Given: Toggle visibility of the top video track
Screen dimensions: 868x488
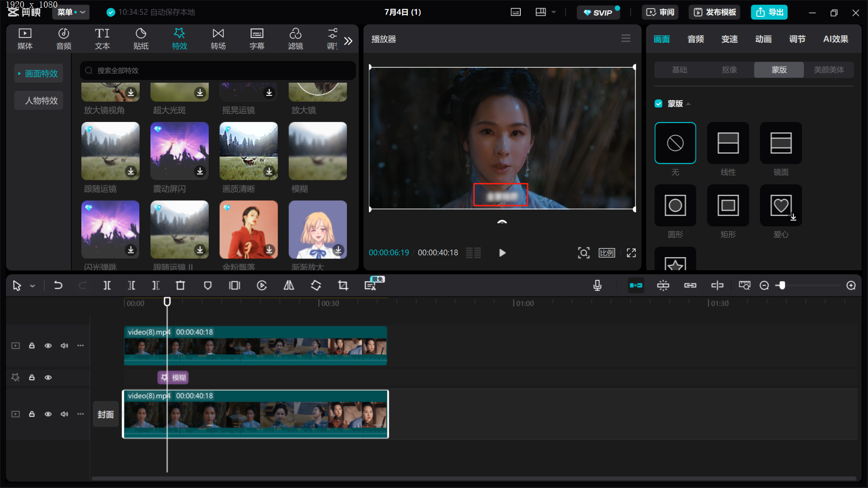Looking at the screenshot, I should coord(48,346).
